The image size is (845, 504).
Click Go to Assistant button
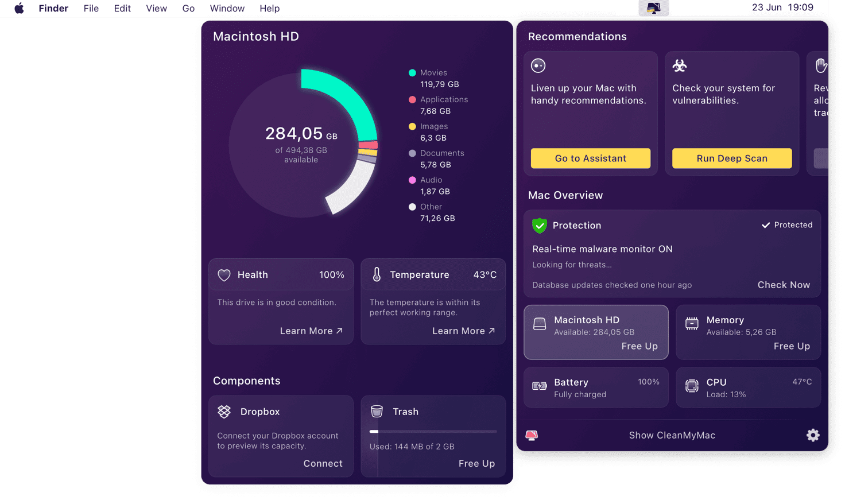coord(591,158)
